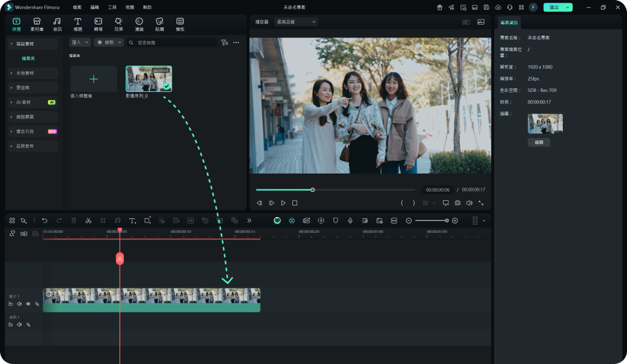Open the AI copilot face icon
The height and width of the screenshot is (364, 627).
(x=277, y=220)
